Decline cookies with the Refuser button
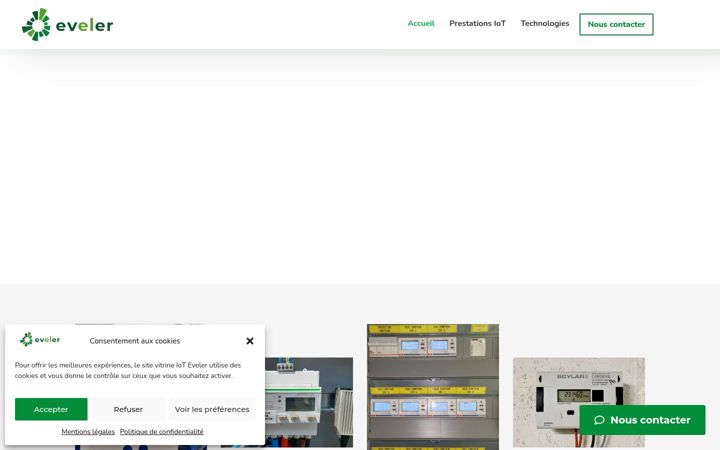Viewport: 720px width, 450px height. pos(128,409)
